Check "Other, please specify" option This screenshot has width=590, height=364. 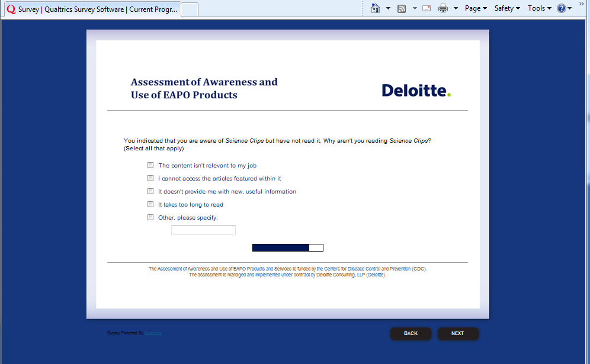coord(150,217)
